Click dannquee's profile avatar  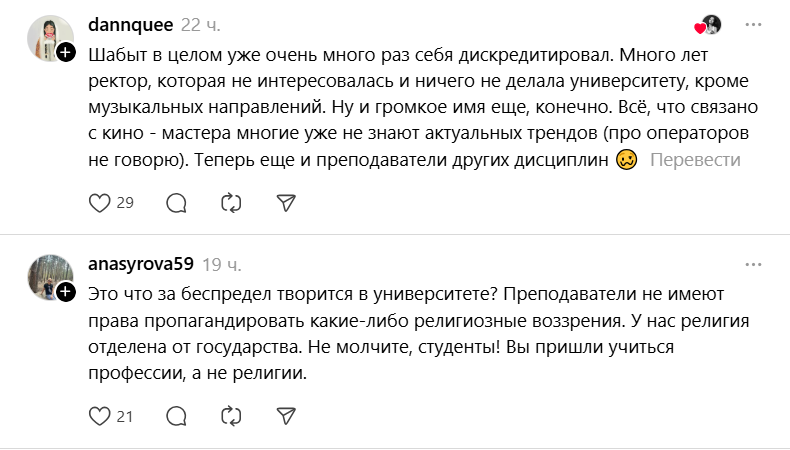click(48, 40)
